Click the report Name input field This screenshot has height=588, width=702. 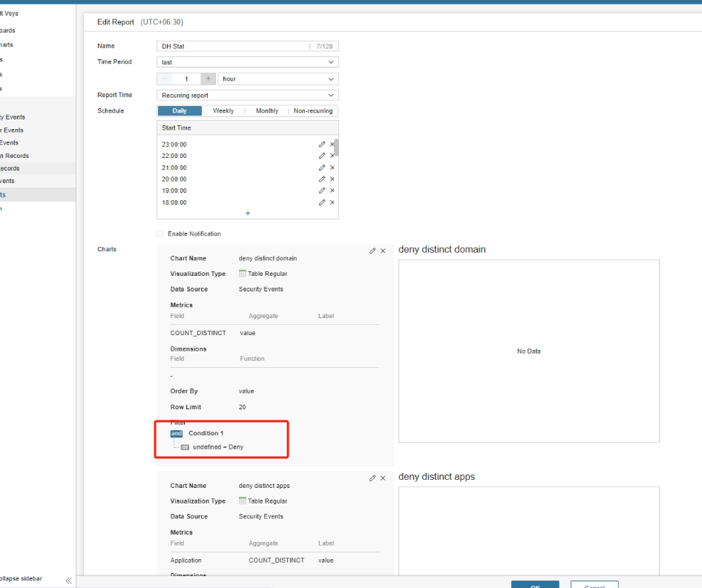234,46
